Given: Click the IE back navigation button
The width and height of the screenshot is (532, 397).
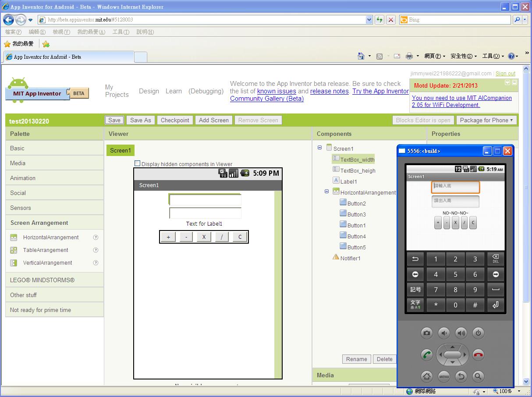Looking at the screenshot, I should click(x=8, y=20).
